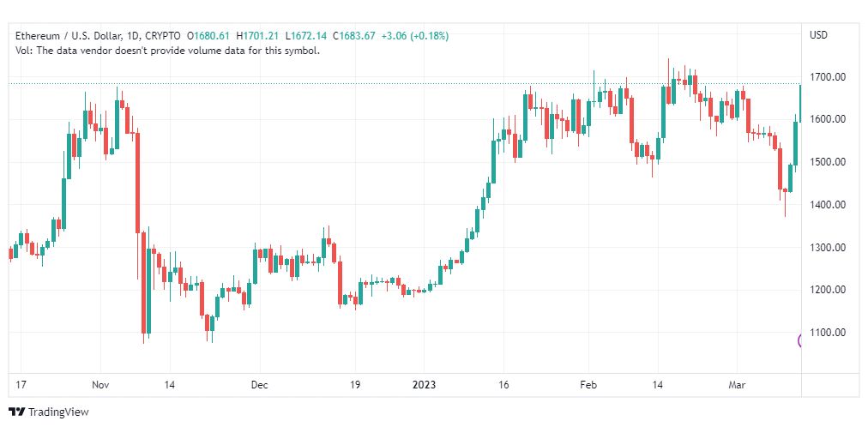The width and height of the screenshot is (868, 427).
Task: Select the Dec marker on time axis
Action: [x=259, y=385]
